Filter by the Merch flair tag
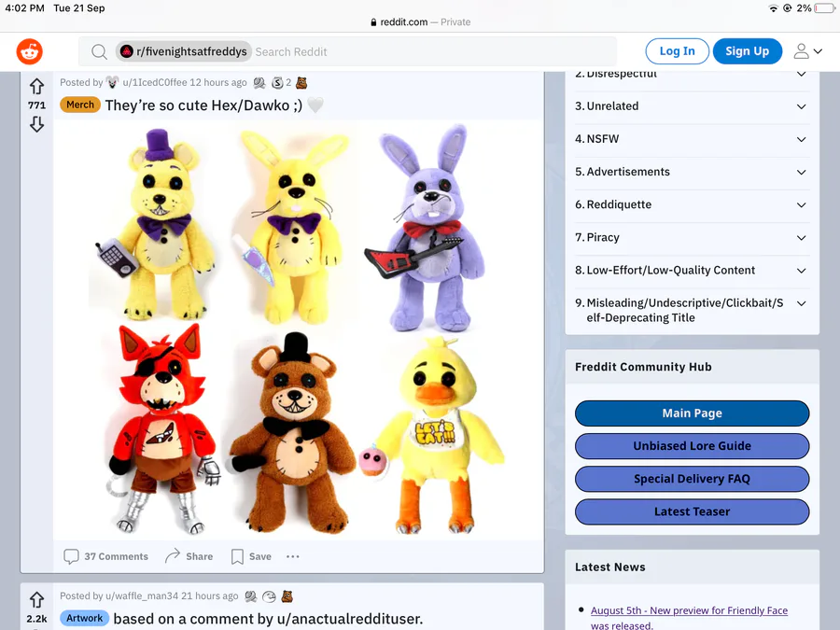The image size is (840, 630). pos(80,105)
